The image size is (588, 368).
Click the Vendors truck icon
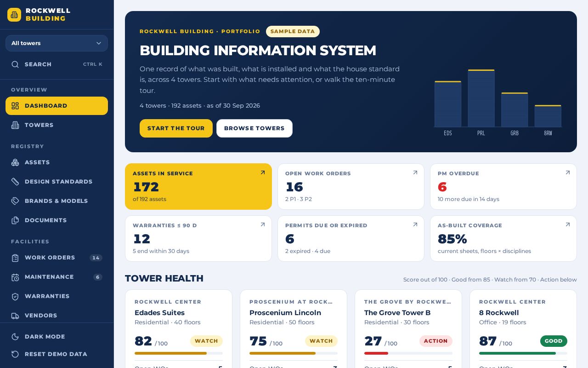pos(15,316)
